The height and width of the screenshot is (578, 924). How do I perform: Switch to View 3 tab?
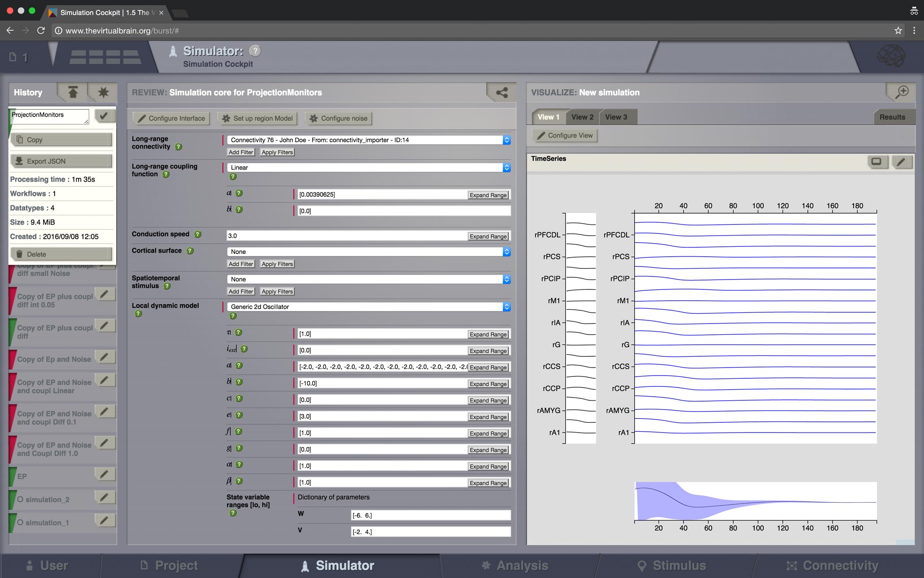615,117
